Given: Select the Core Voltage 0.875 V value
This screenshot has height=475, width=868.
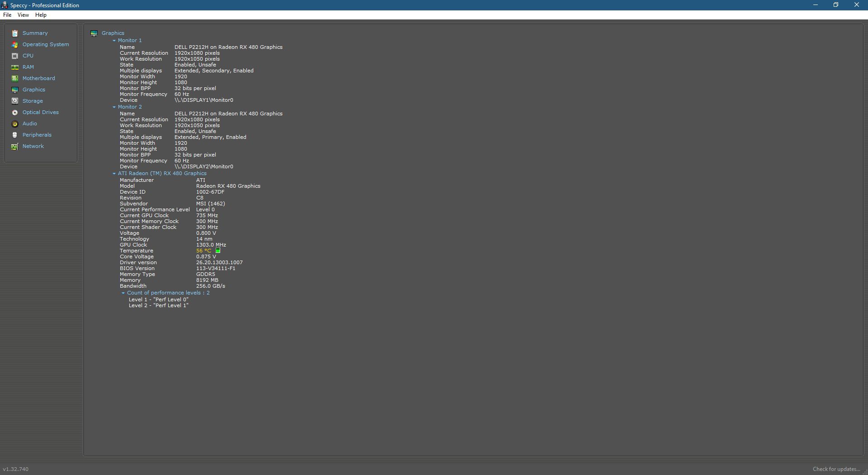Looking at the screenshot, I should 206,256.
